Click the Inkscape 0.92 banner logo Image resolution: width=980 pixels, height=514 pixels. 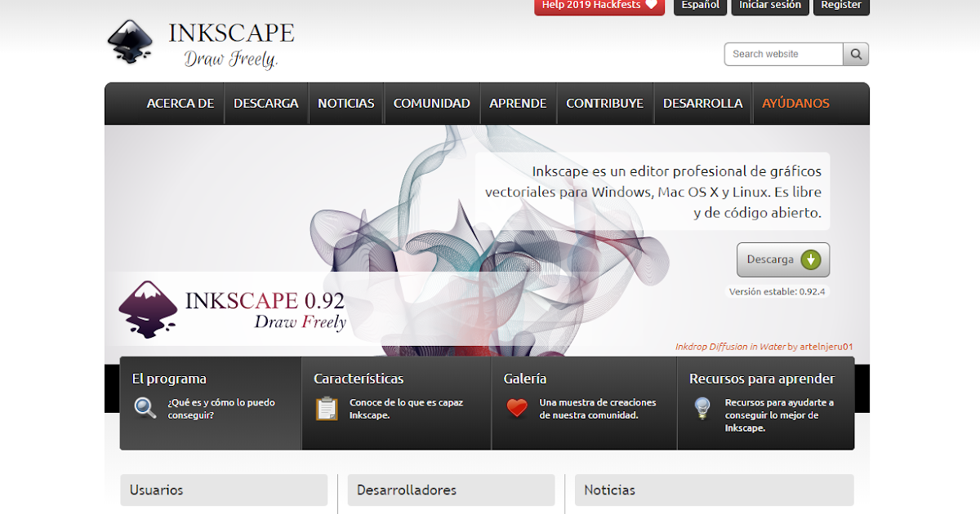tap(148, 309)
